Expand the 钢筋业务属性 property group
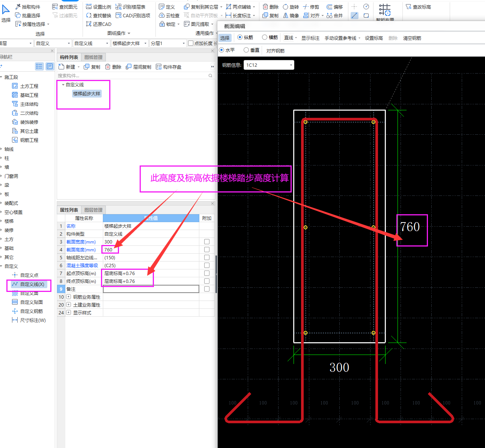This screenshot has height=448, width=485. (x=69, y=297)
